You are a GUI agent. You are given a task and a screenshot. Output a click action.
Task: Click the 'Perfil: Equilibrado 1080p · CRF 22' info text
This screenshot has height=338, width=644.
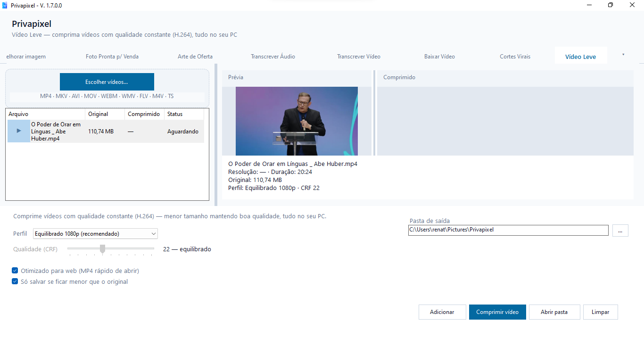pyautogui.click(x=274, y=188)
